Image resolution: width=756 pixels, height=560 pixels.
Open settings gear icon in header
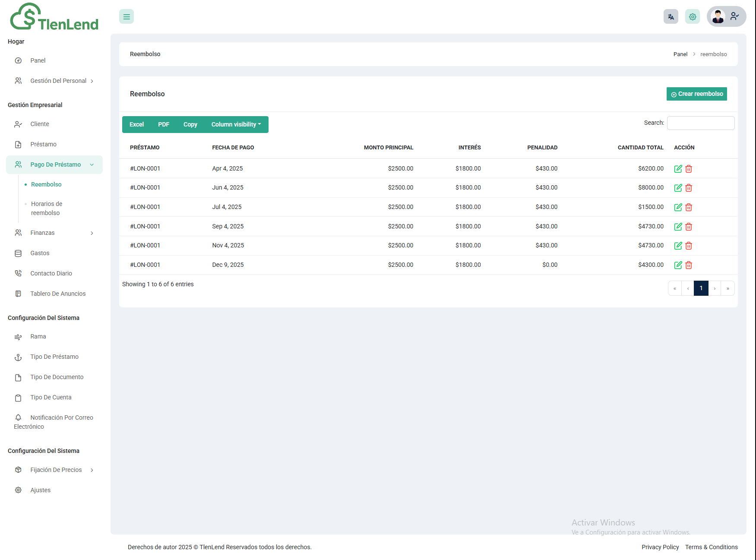pos(692,17)
